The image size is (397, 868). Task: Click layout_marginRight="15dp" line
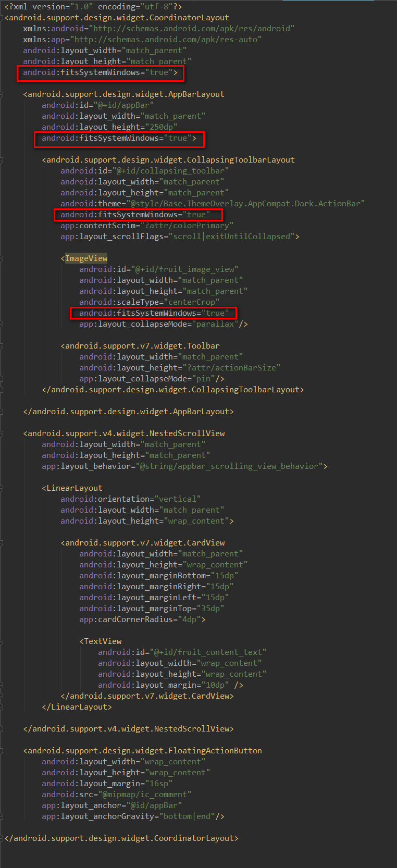pos(156,587)
